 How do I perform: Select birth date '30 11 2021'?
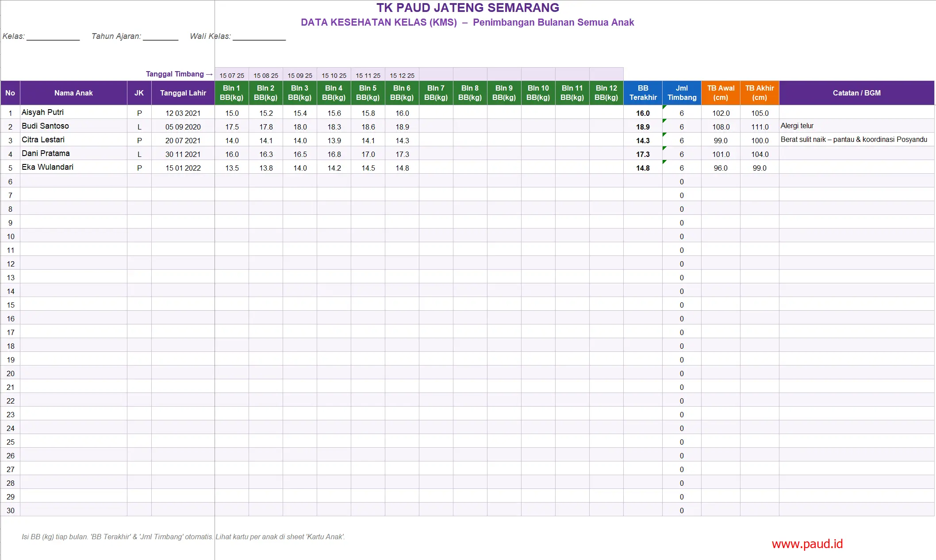click(183, 154)
